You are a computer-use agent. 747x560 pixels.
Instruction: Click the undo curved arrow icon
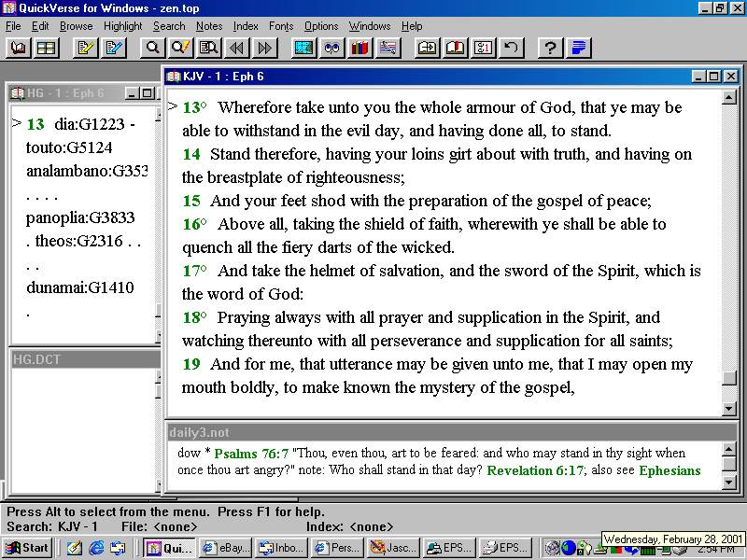tap(511, 48)
